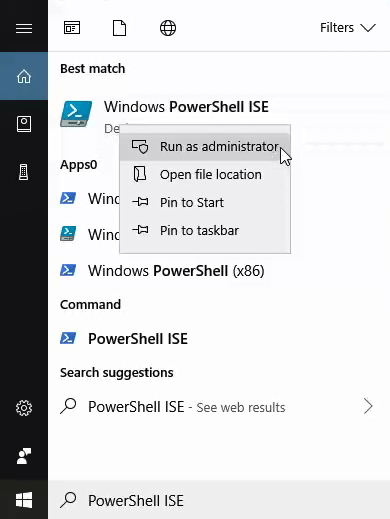Screen dimensions: 390x519
Task: Filter results by Web globe icon
Action: (168, 28)
